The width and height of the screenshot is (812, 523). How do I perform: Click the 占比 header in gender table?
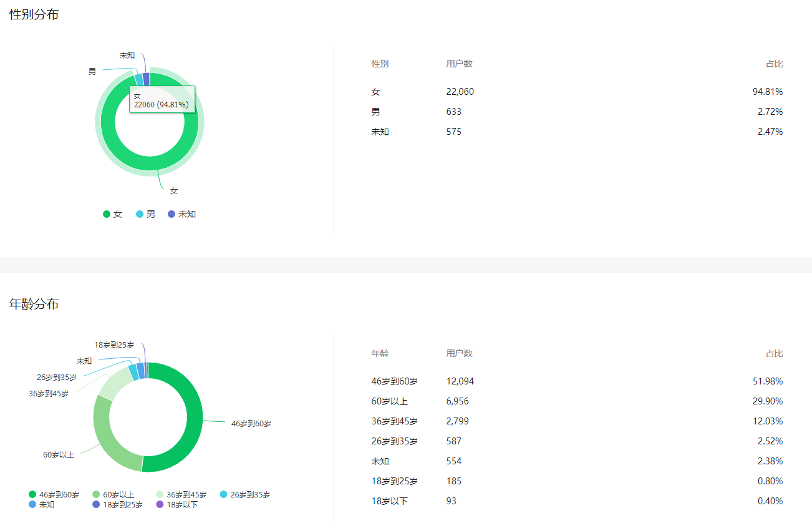click(775, 64)
